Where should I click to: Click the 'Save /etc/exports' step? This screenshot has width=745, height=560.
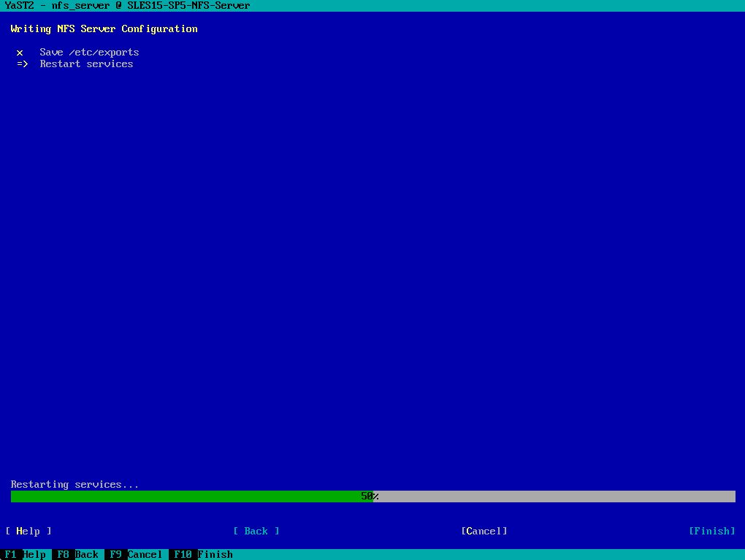(x=89, y=53)
